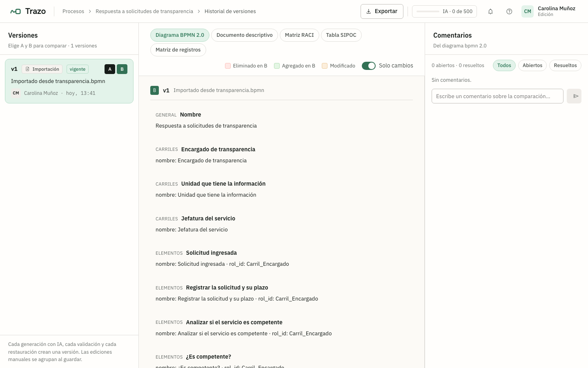Select the v1 version card

(x=69, y=81)
